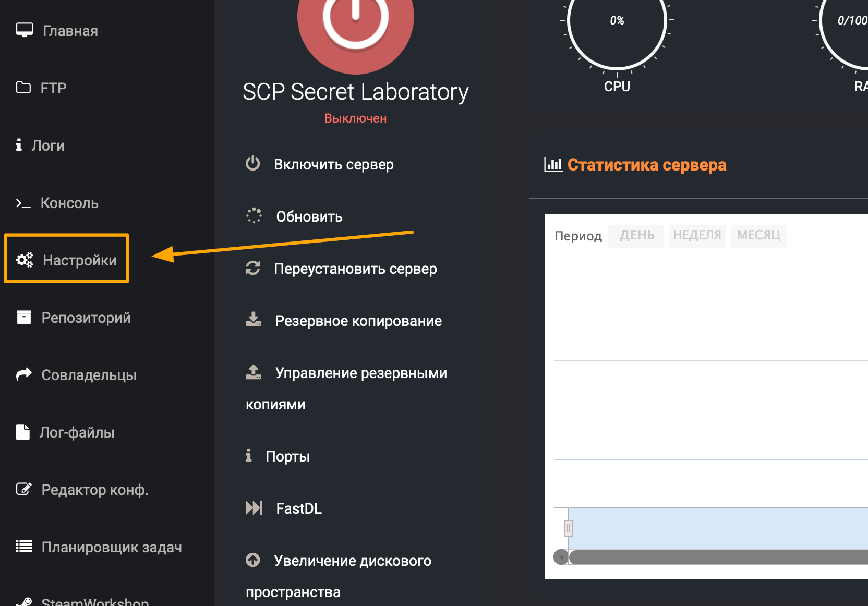Switch to the ДЕНЬ period tab
The height and width of the screenshot is (606, 868).
pos(636,236)
